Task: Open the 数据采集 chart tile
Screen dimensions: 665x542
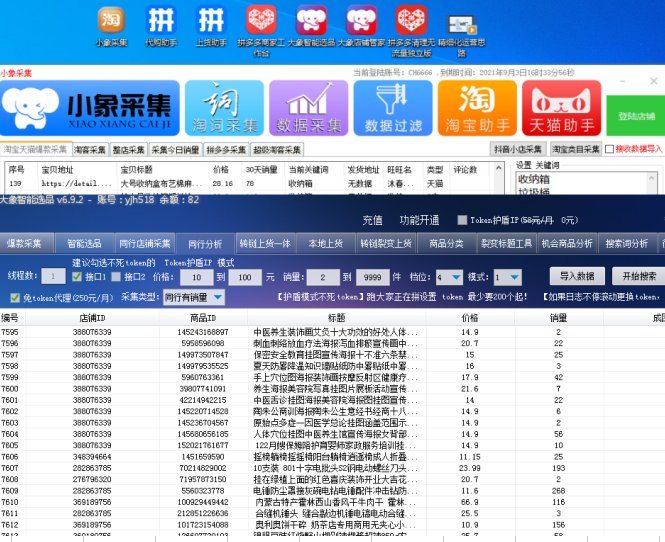Action: [x=309, y=108]
